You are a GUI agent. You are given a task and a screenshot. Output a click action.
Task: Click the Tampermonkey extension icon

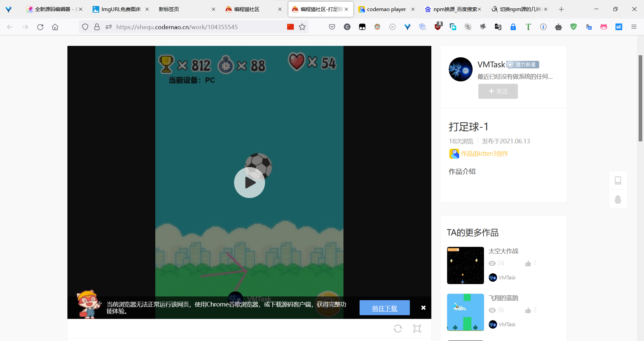pos(362,27)
